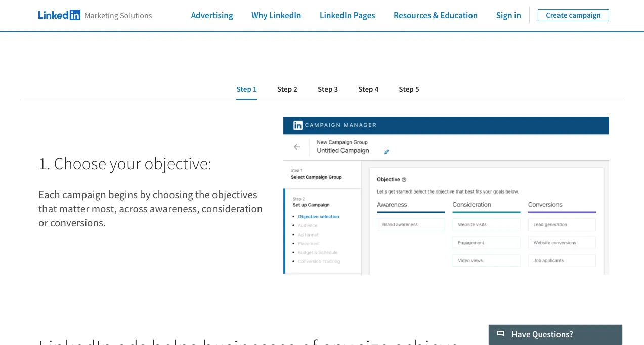
Task: Click the Consideration column heading
Action: point(471,205)
